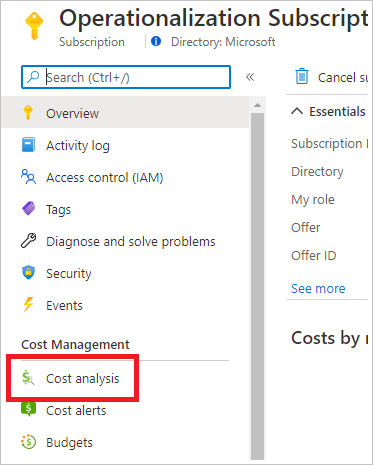Open Activity log
373x465 pixels.
[78, 146]
